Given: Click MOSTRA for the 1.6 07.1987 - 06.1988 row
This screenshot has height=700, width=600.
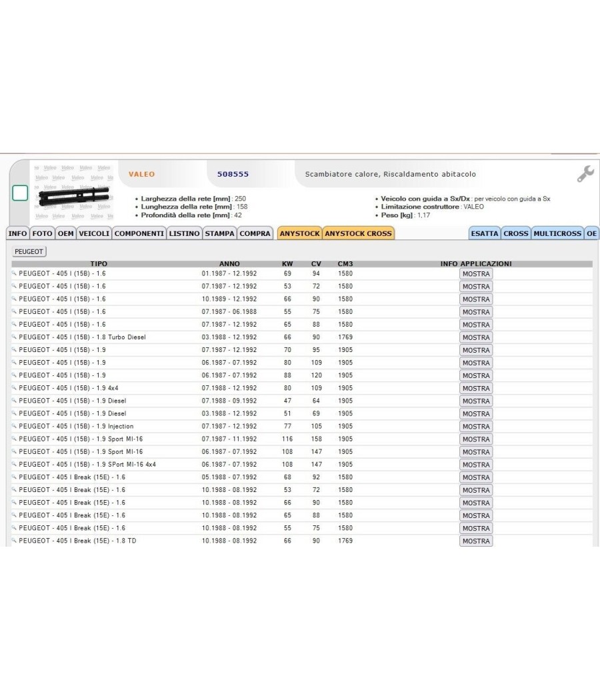Looking at the screenshot, I should click(476, 312).
